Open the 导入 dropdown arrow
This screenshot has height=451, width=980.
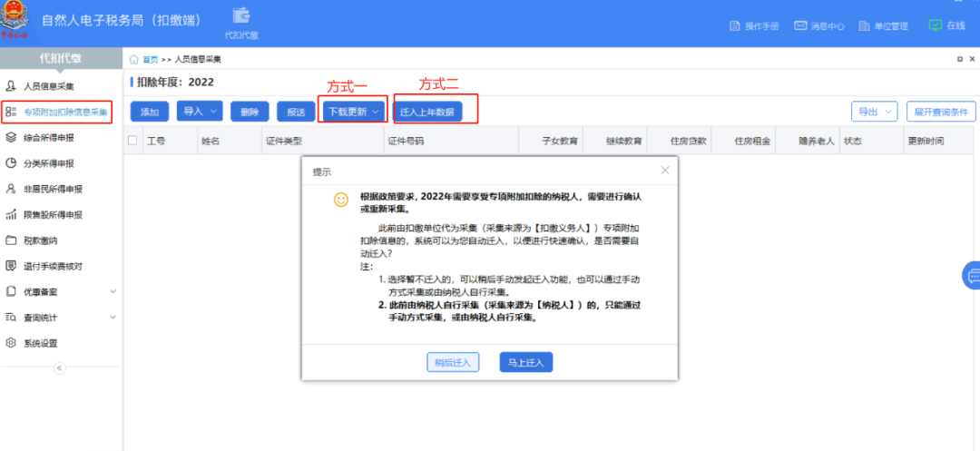click(214, 112)
